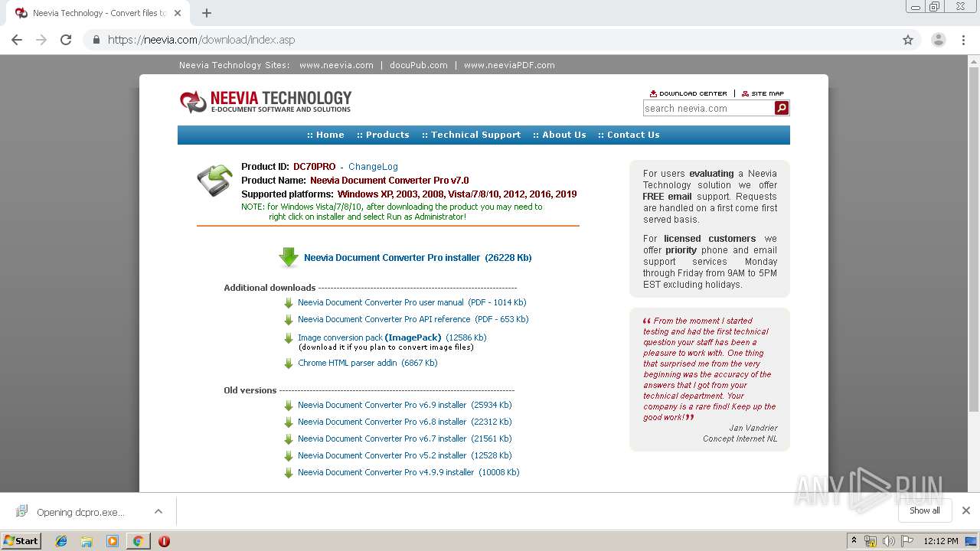The width and height of the screenshot is (980, 551).
Task: Click the address bar URL
Action: coord(201,40)
